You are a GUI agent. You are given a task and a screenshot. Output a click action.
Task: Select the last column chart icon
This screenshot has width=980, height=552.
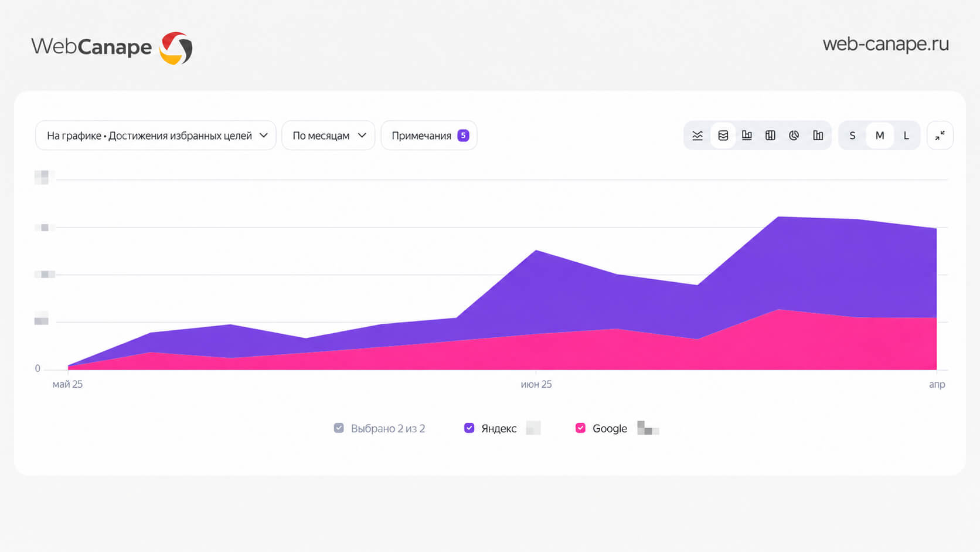[x=818, y=136]
